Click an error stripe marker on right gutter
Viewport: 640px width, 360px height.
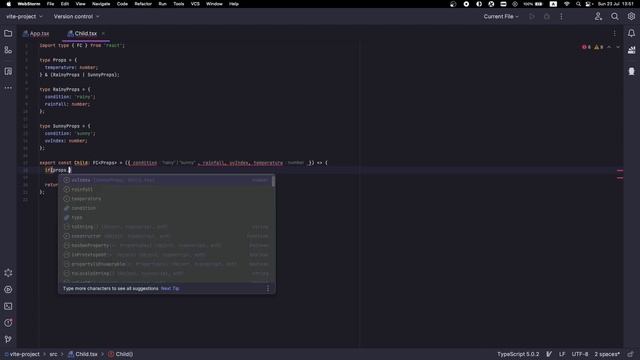click(620, 171)
